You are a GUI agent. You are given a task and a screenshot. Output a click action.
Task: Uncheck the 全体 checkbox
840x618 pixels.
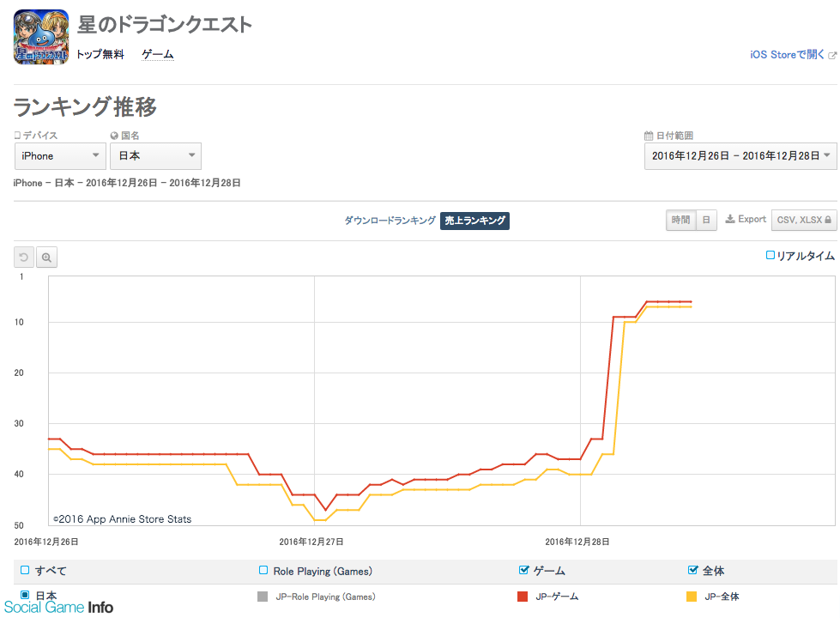[x=692, y=570]
